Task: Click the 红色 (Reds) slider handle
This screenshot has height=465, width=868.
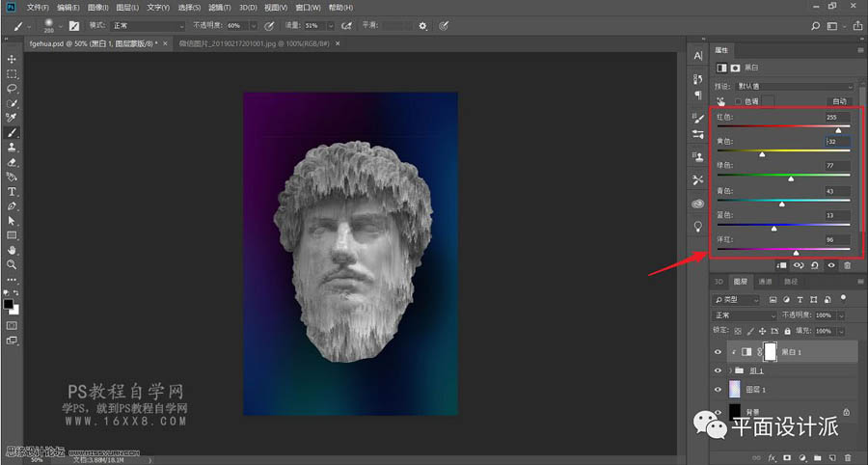Action: click(x=838, y=129)
